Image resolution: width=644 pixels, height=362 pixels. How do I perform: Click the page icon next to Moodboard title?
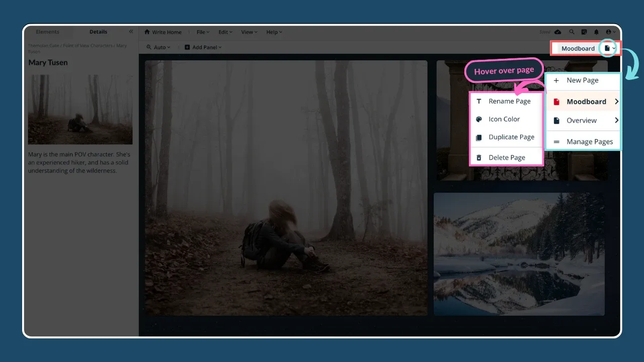608,48
